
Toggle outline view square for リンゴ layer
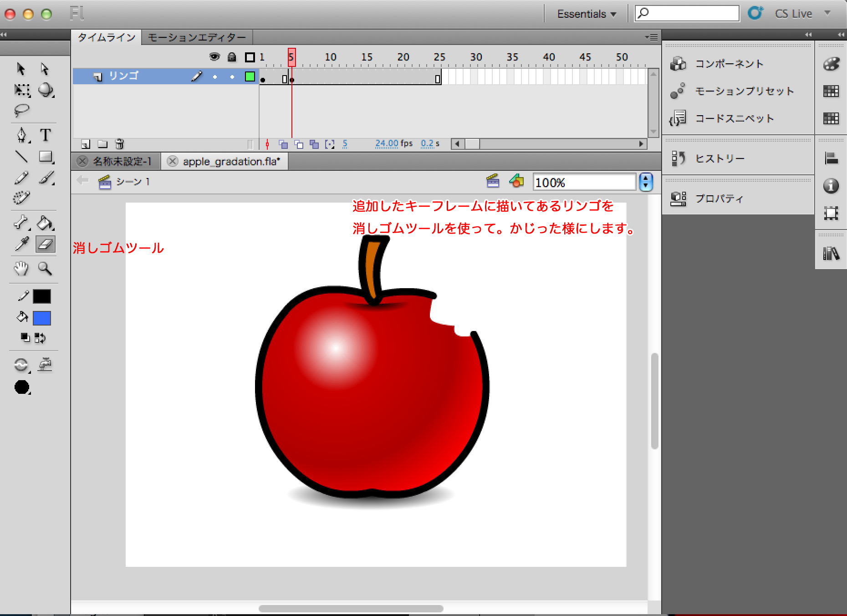pyautogui.click(x=250, y=76)
